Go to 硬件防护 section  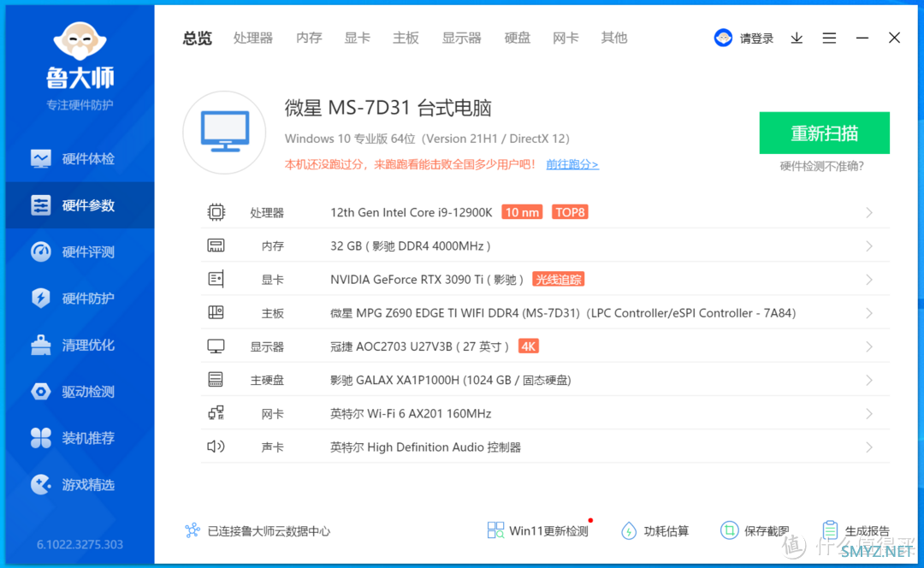point(80,299)
